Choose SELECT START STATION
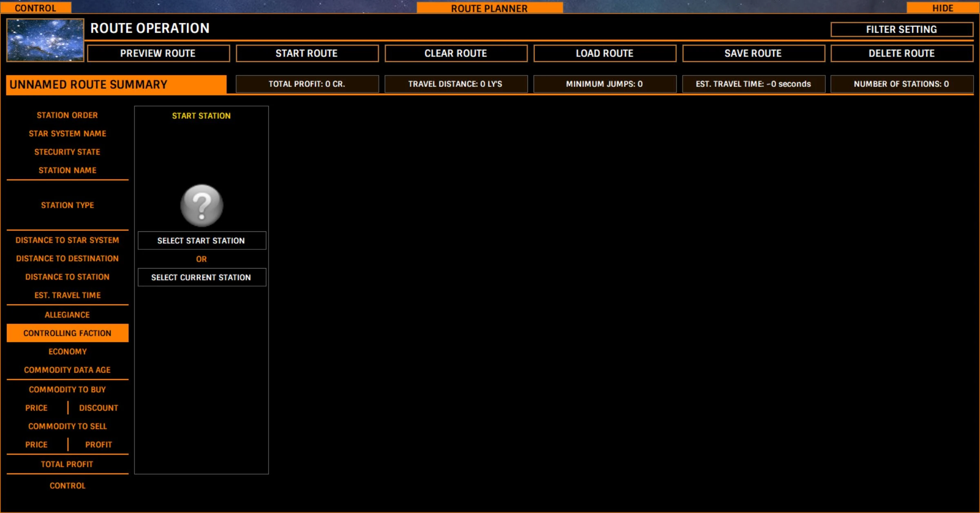Screen dimensions: 980x513 tap(201, 241)
